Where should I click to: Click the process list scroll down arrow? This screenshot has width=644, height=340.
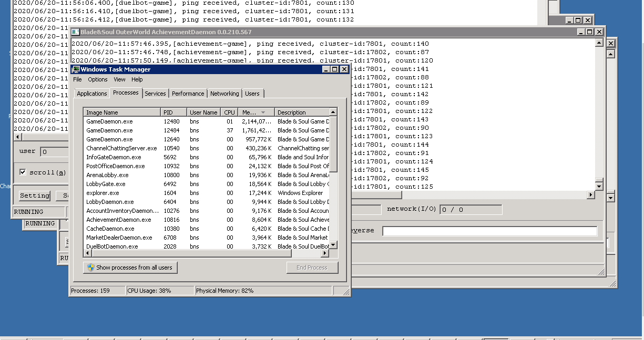click(333, 245)
